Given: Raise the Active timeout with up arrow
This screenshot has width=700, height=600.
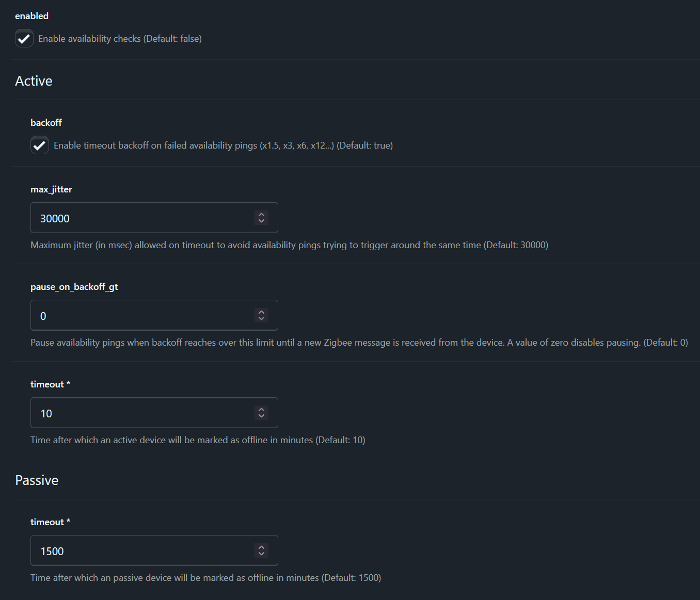Looking at the screenshot, I should coord(262,410).
